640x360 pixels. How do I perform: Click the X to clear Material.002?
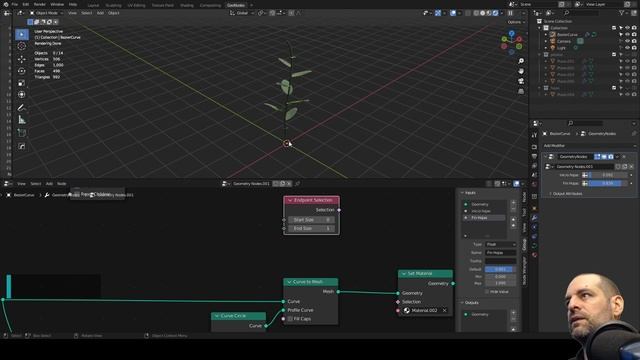coord(444,310)
